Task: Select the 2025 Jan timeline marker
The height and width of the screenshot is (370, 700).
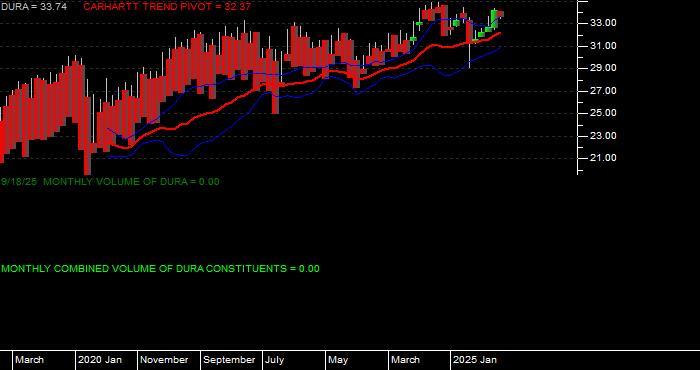Action: (475, 360)
